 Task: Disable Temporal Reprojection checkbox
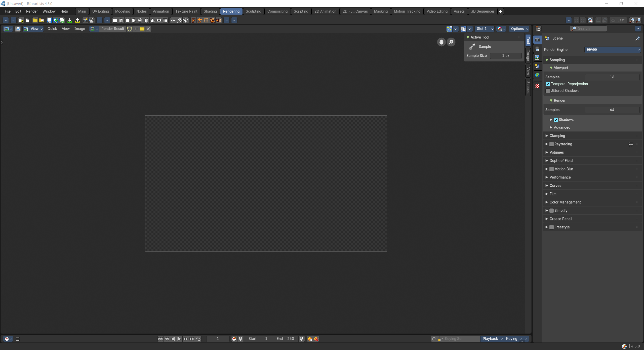[x=548, y=84]
